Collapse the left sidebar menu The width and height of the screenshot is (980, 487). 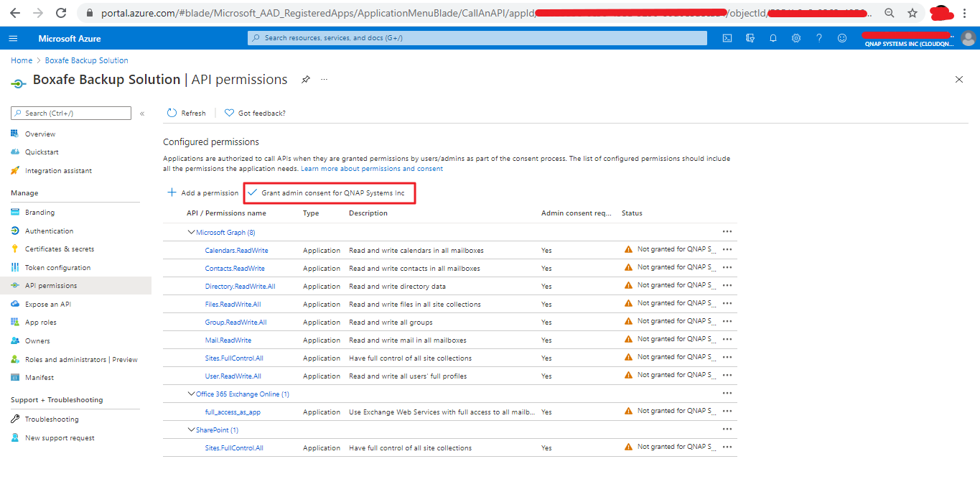142,113
